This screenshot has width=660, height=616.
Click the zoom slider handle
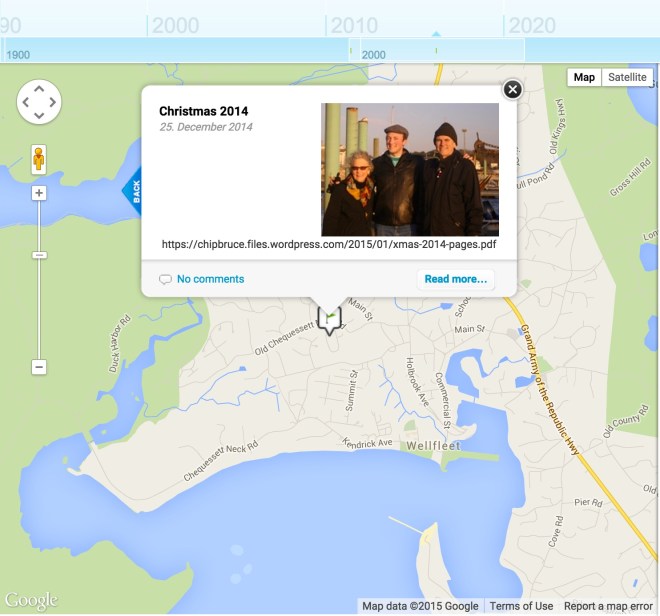click(39, 256)
